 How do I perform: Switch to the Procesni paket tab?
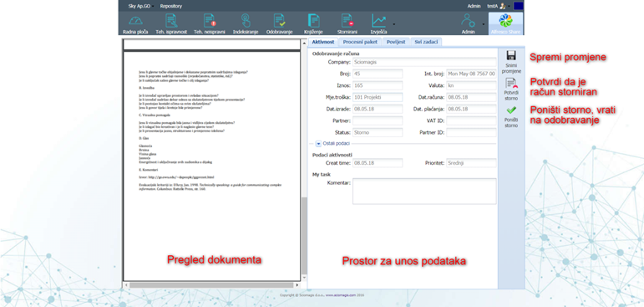(361, 42)
